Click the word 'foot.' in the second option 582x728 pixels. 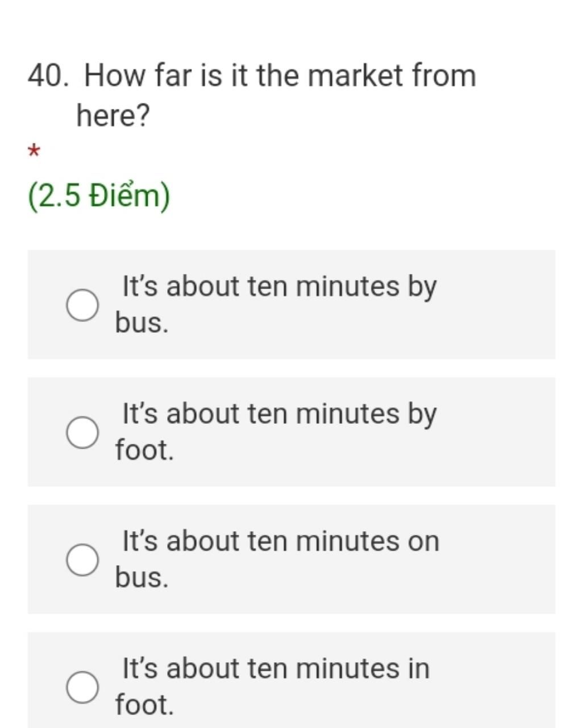click(144, 450)
